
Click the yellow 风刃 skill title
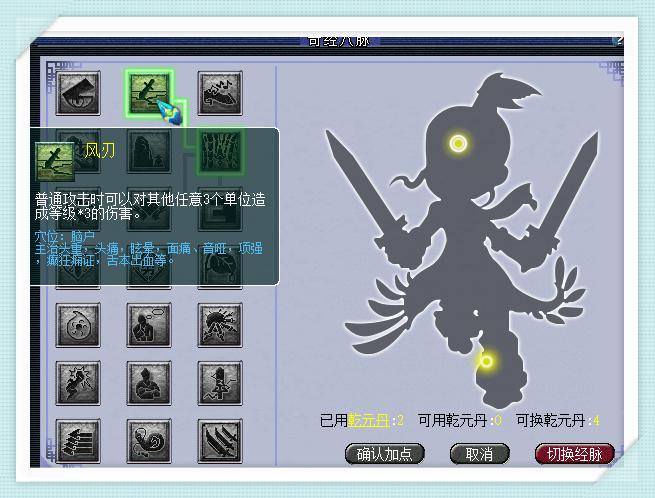point(99,151)
